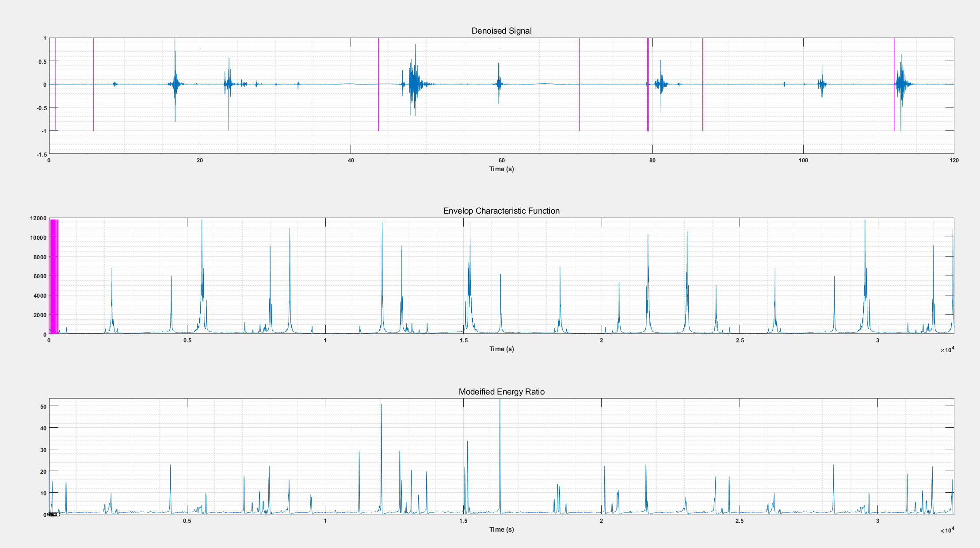The image size is (980, 548).
Task: Click the largest signal burst near 48 seconds
Action: pos(414,84)
